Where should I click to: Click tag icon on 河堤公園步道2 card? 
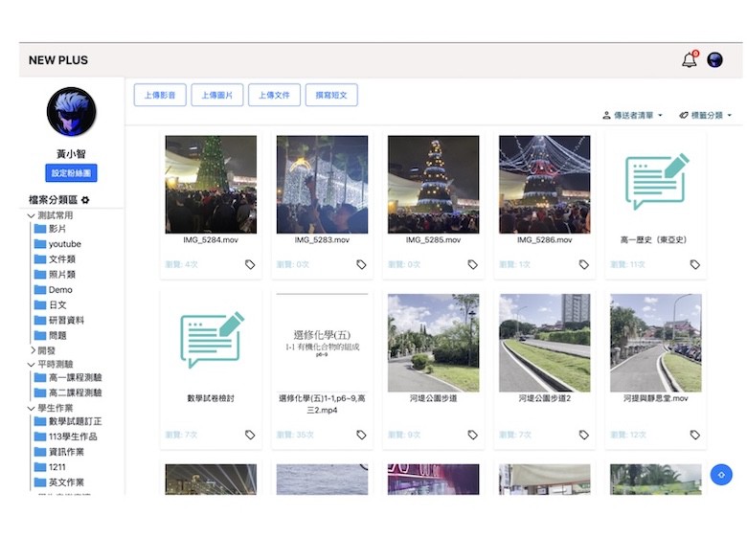(x=584, y=435)
